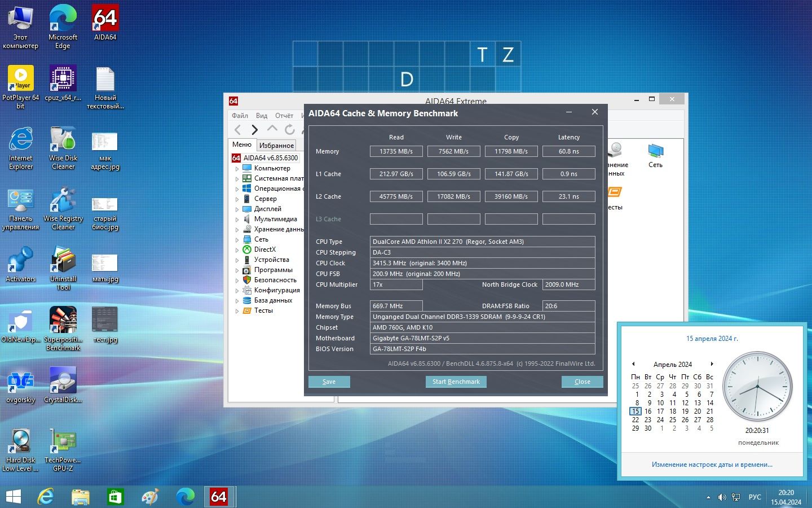This screenshot has width=812, height=508.
Task: Open Windows Store from taskbar
Action: point(115,497)
